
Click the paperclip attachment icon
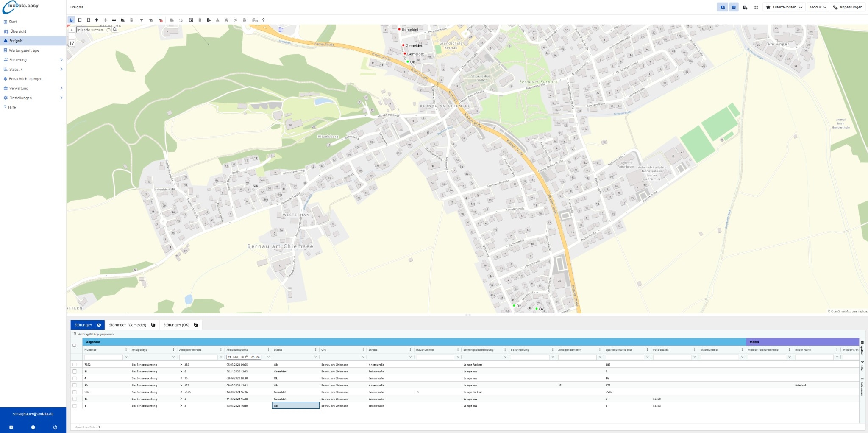pos(254,20)
